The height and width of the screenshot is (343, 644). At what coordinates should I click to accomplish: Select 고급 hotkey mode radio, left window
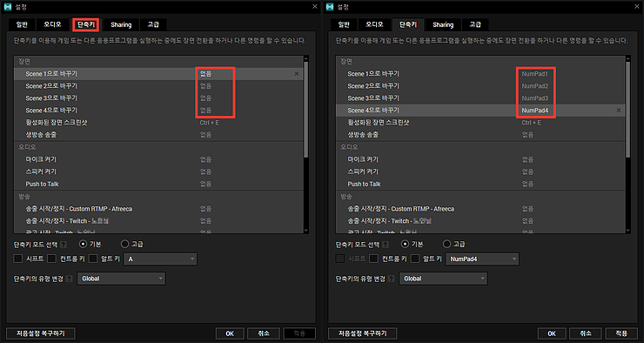(x=124, y=244)
